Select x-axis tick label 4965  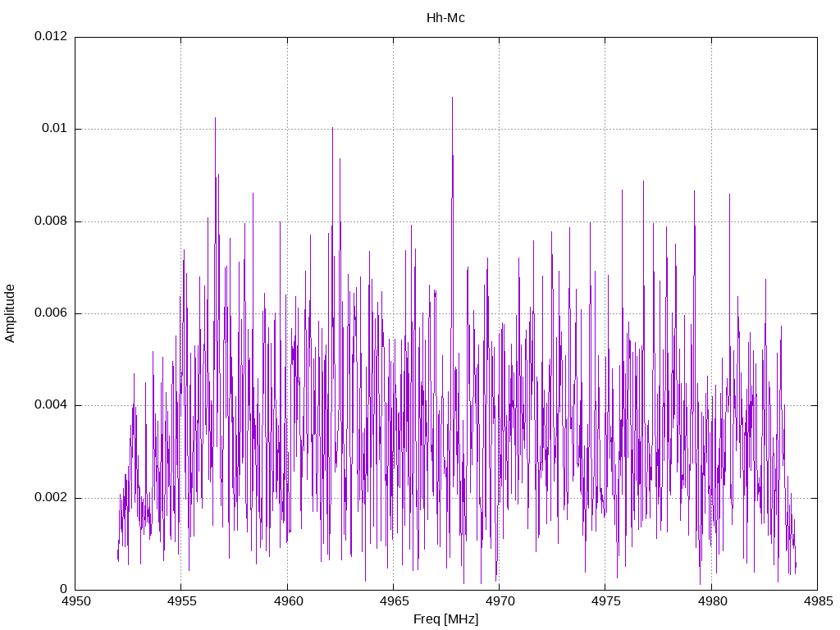click(x=393, y=601)
